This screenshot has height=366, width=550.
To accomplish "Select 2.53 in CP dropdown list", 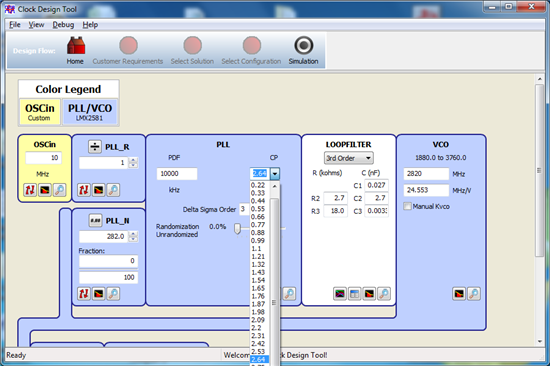I will pos(258,352).
